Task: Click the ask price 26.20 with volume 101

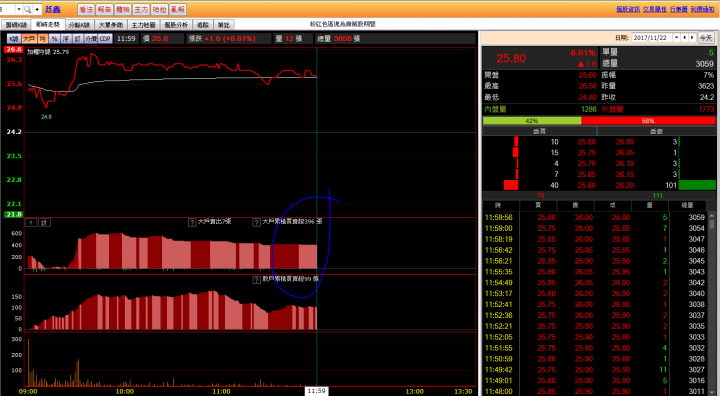Action: pos(625,186)
